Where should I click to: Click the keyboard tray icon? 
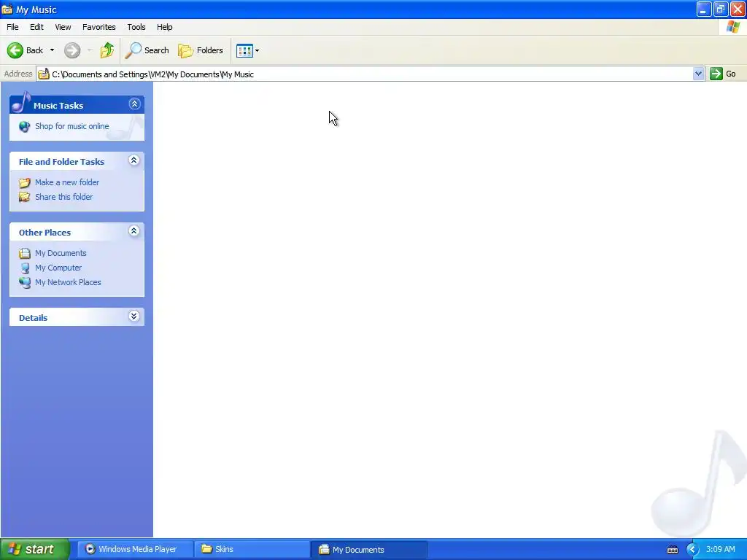coord(673,550)
